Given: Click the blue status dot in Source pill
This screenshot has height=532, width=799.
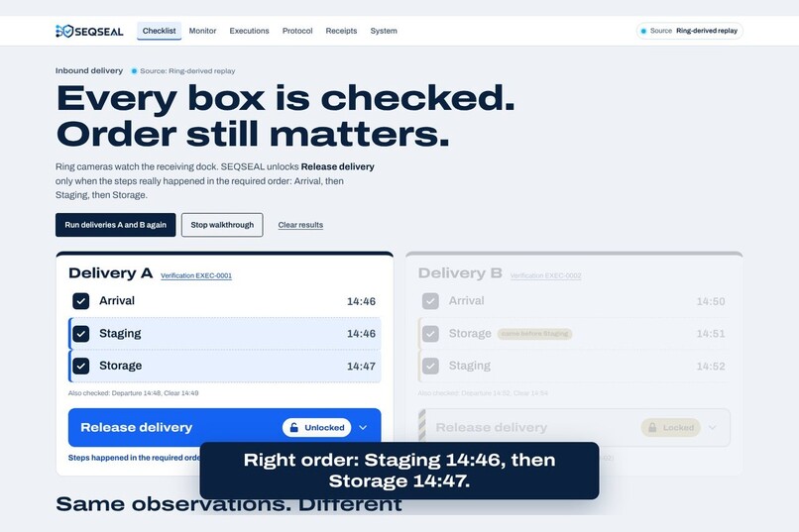Looking at the screenshot, I should point(643,31).
